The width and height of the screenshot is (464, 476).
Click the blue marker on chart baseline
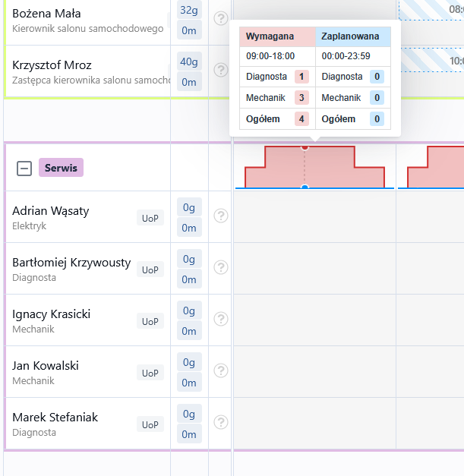click(305, 187)
